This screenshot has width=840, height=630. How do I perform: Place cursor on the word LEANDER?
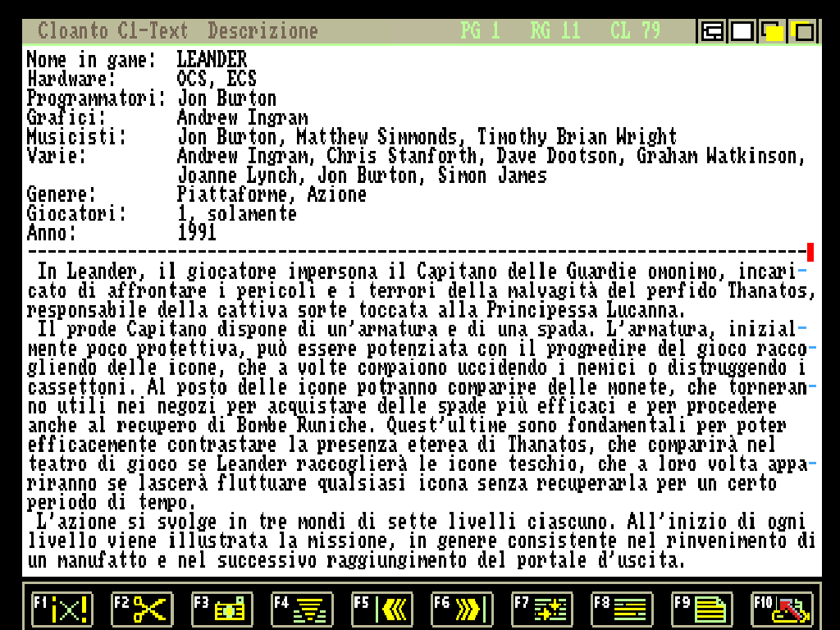pos(212,60)
